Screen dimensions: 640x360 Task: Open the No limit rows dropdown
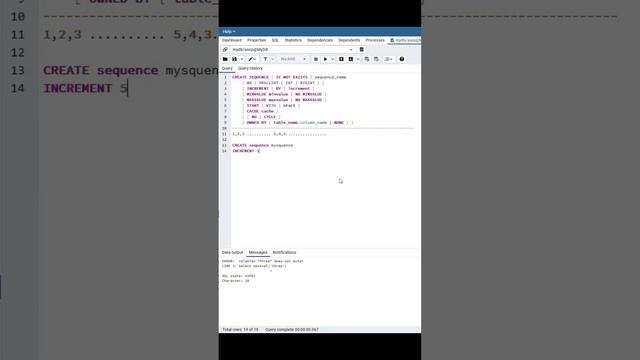[x=293, y=59]
